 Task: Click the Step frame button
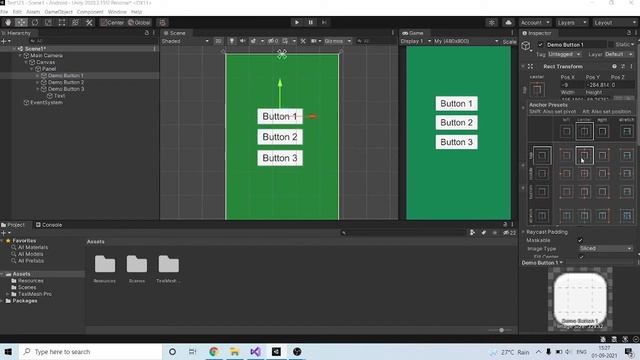point(324,22)
